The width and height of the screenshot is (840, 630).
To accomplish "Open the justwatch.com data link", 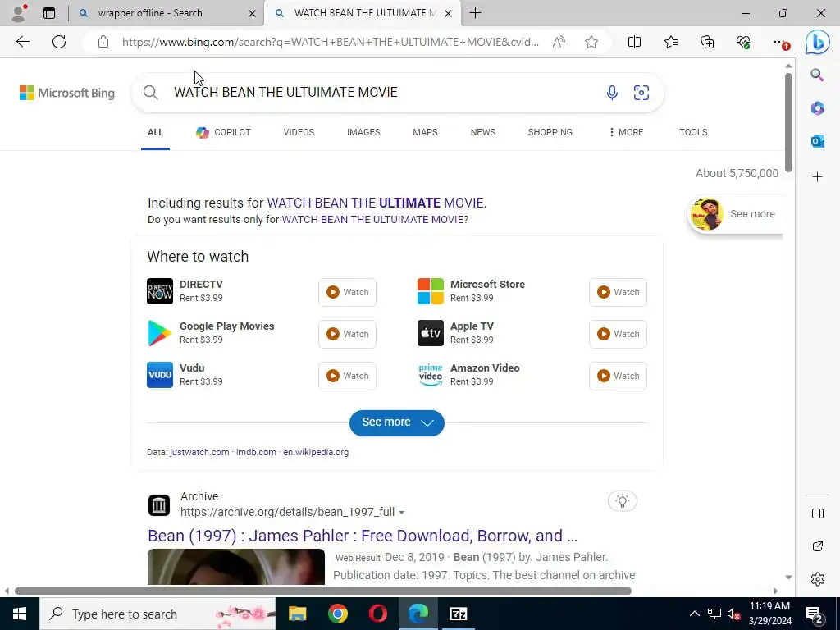I will pos(199,452).
